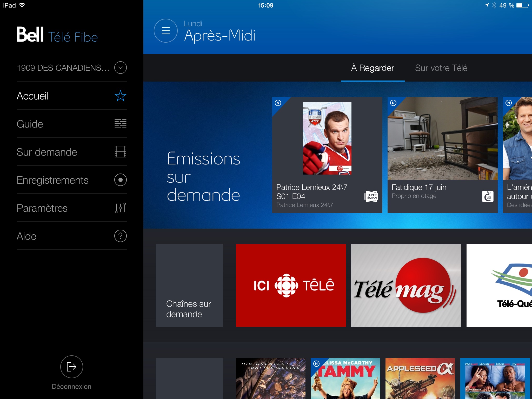Select the À Regarder tab

pyautogui.click(x=373, y=68)
